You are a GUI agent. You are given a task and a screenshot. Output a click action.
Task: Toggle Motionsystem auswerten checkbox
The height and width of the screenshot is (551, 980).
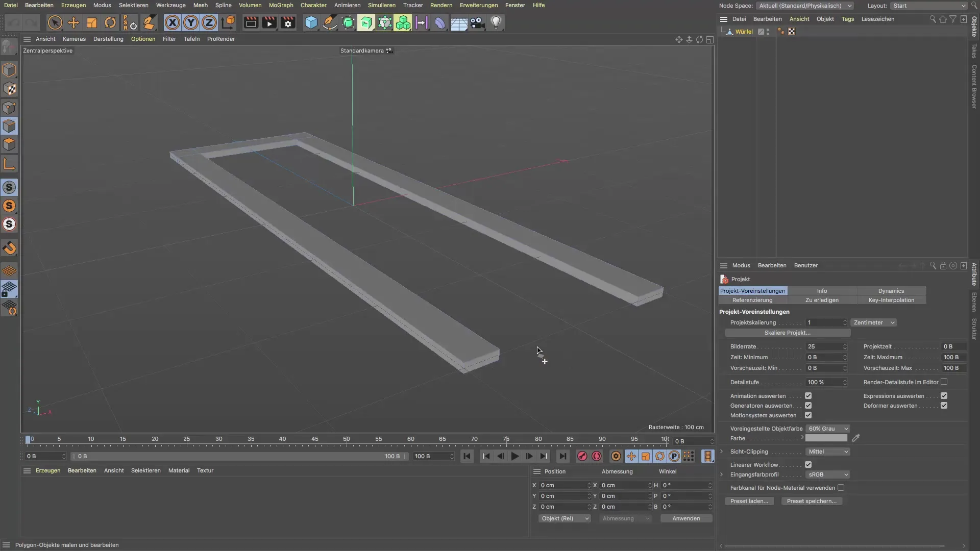(808, 415)
